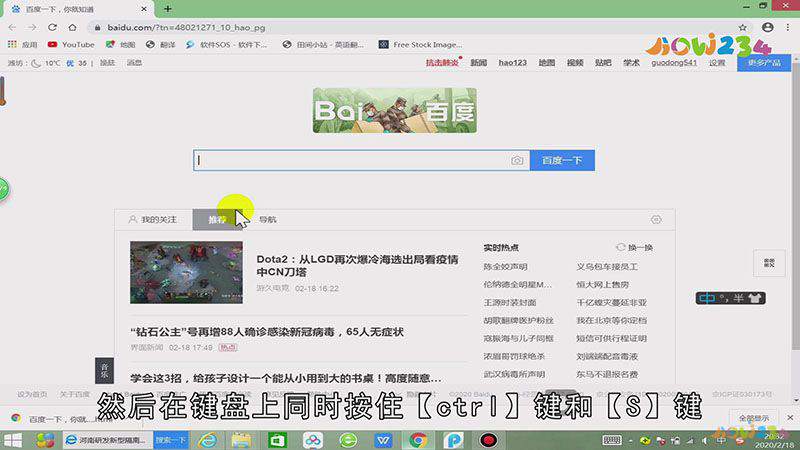800x450 pixels.
Task: Switch to the 导航 tab
Action: click(267, 219)
